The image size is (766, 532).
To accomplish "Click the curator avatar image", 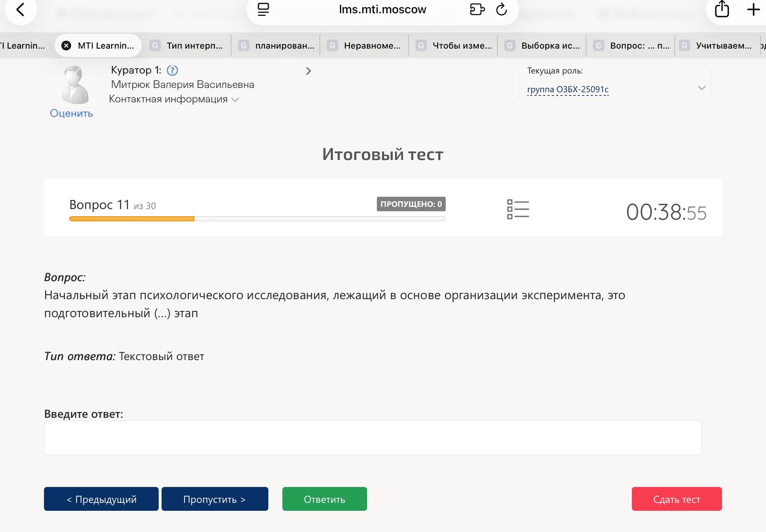I will point(75,85).
